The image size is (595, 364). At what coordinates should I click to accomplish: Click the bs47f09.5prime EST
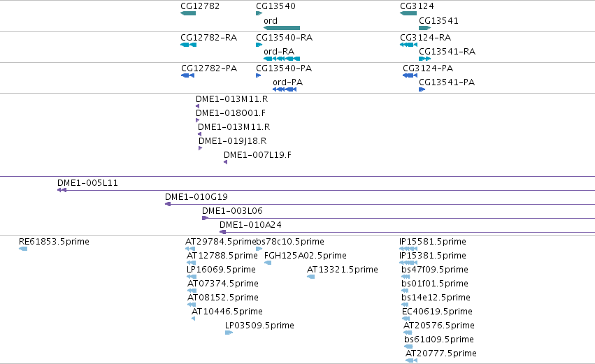click(406, 277)
